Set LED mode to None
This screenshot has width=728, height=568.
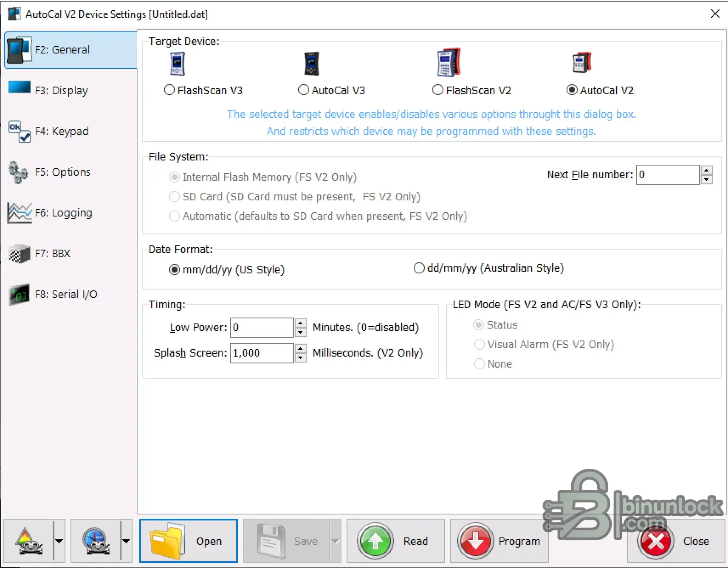coord(493,364)
